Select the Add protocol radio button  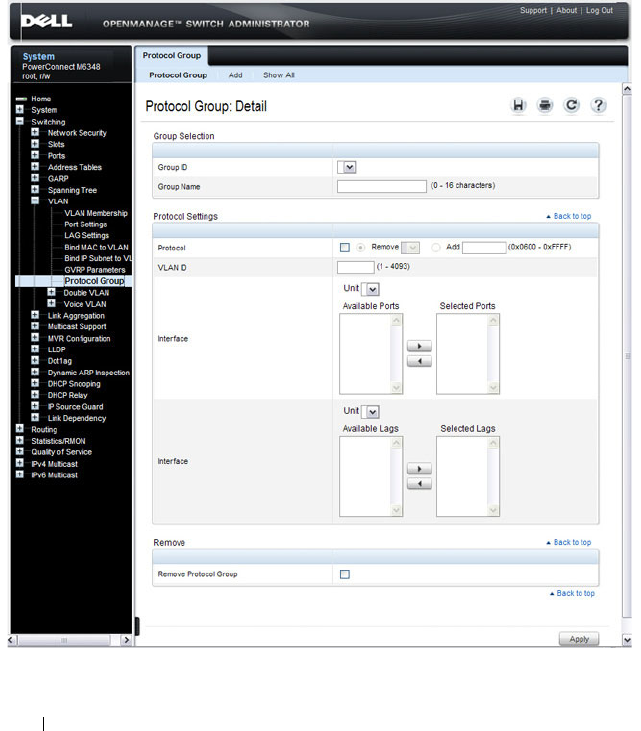436,248
